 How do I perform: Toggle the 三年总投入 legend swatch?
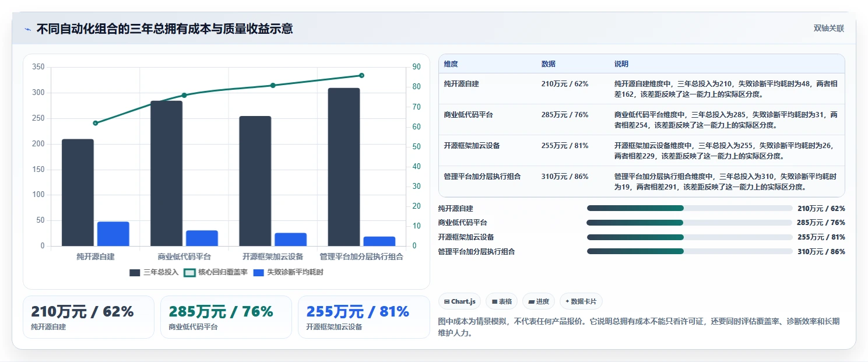pos(135,272)
